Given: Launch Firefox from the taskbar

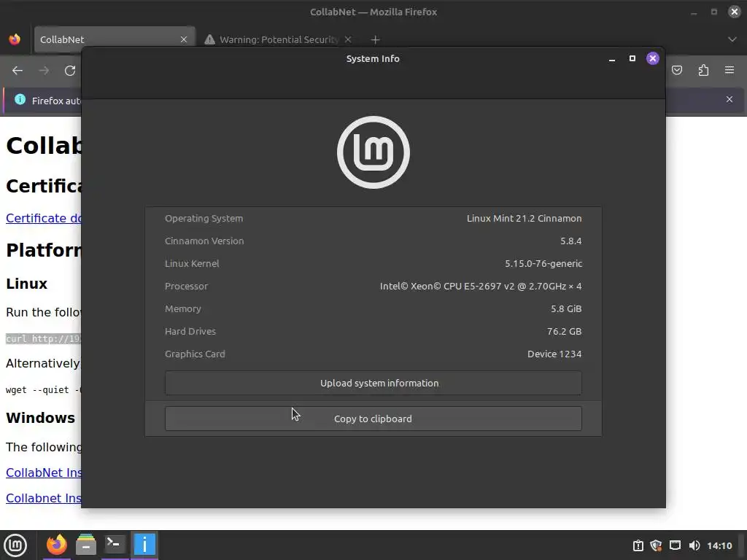Looking at the screenshot, I should tap(57, 545).
